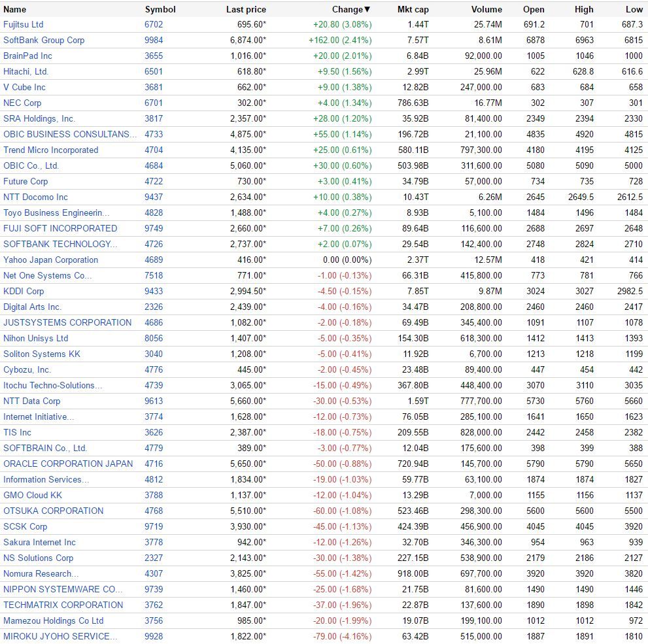
Task: Click symbol 6702 link
Action: pos(154,24)
